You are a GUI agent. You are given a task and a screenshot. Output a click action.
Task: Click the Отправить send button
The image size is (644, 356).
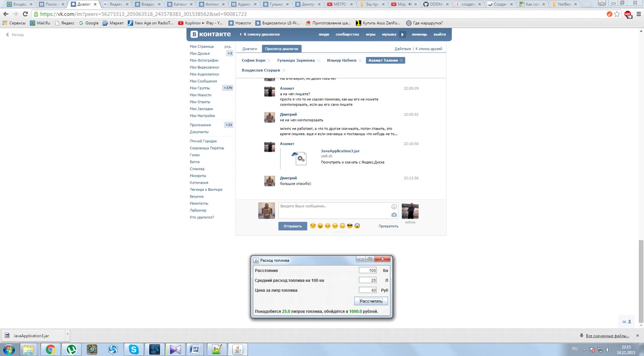click(293, 226)
